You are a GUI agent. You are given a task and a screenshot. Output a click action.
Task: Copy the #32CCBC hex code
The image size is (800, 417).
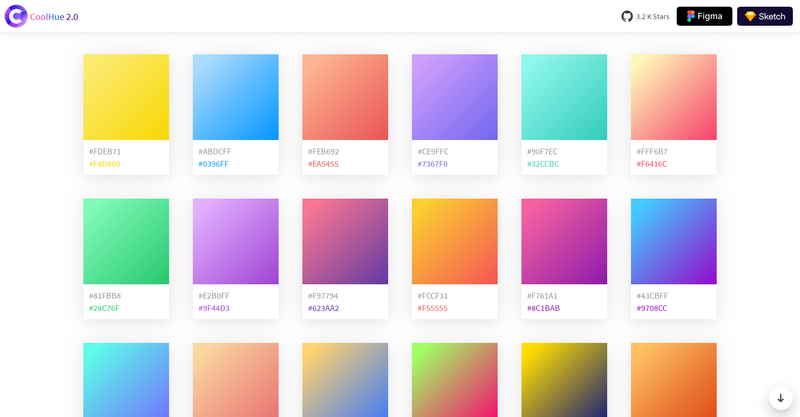coord(543,164)
